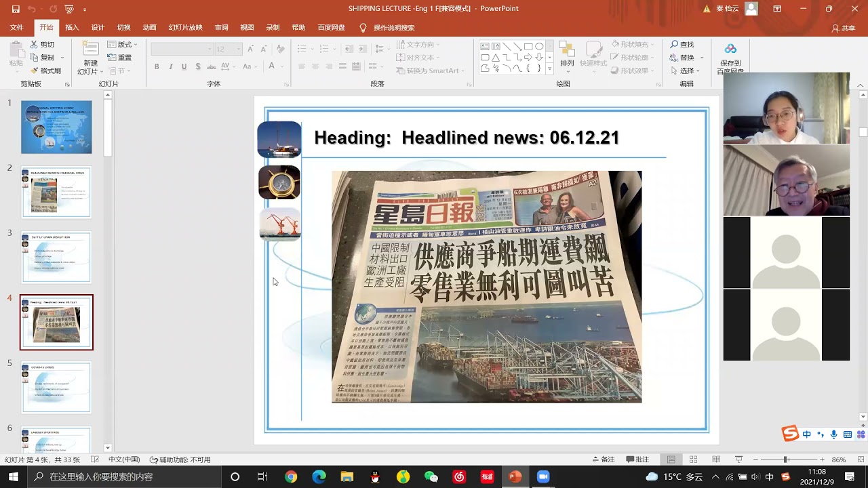Open the Select (选择) dropdown
Screen dimensions: 868x488
688,70
